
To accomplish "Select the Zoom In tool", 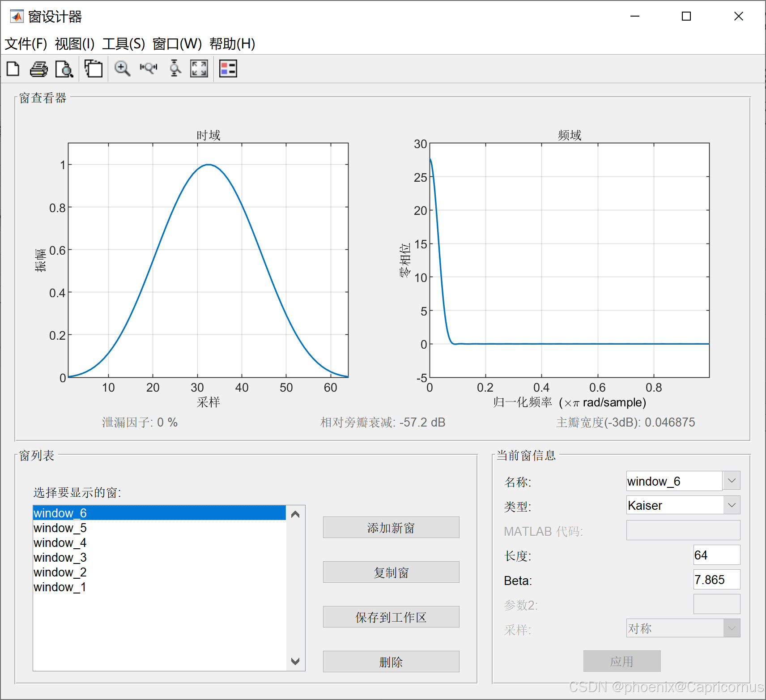I will click(x=122, y=69).
